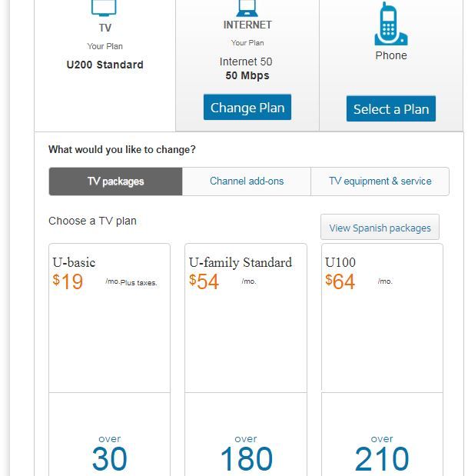Select the U-basic plan title

pos(74,262)
